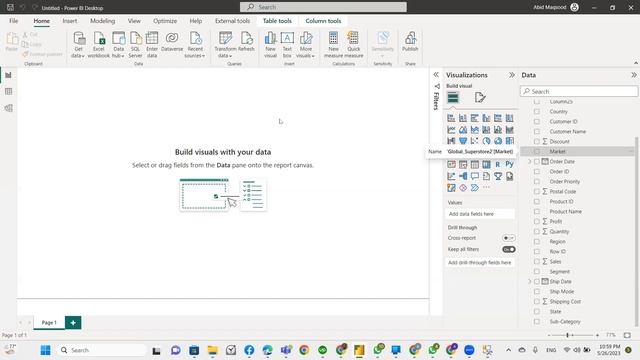Turn off Keep all filters switch
Image resolution: width=640 pixels, height=360 pixels.
509,249
